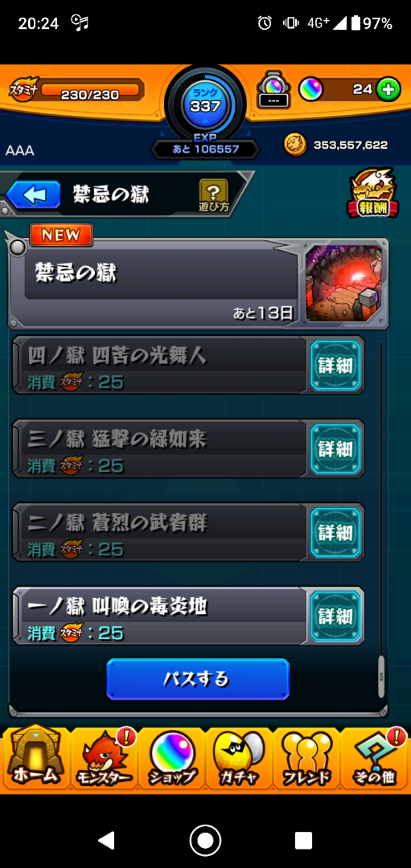Tap the rainbow orb currency icon

310,89
